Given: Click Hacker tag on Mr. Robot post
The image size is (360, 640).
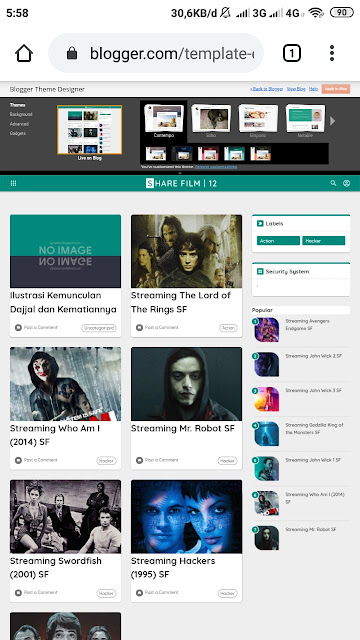Looking at the screenshot, I should [x=228, y=461].
